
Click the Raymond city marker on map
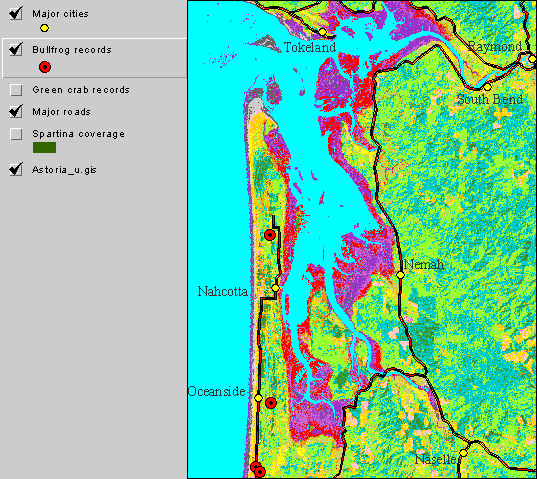pos(532,59)
